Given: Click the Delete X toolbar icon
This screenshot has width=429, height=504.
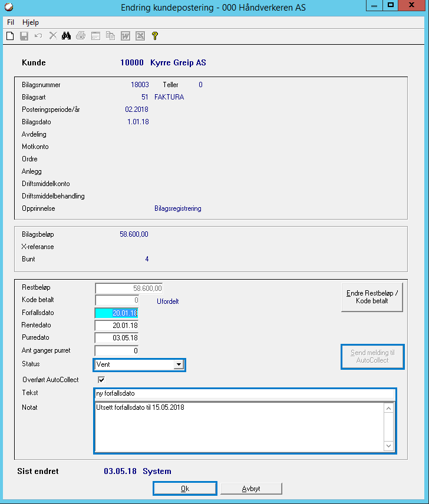Looking at the screenshot, I should [x=53, y=36].
